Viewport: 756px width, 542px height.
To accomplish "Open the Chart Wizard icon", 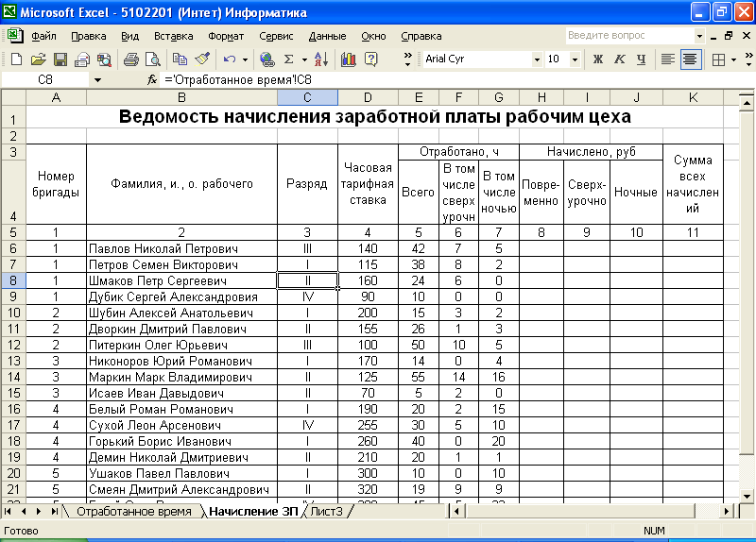I will point(348,59).
